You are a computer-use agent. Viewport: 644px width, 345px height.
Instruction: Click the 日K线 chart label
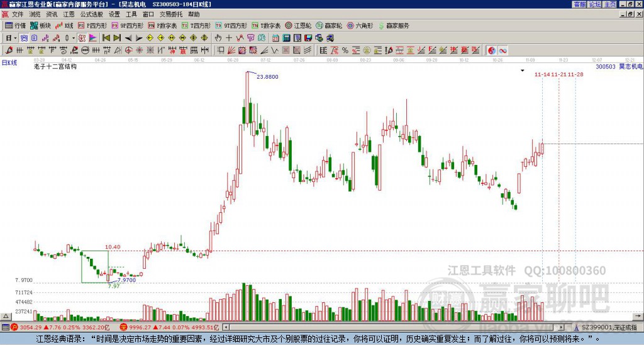pos(9,63)
